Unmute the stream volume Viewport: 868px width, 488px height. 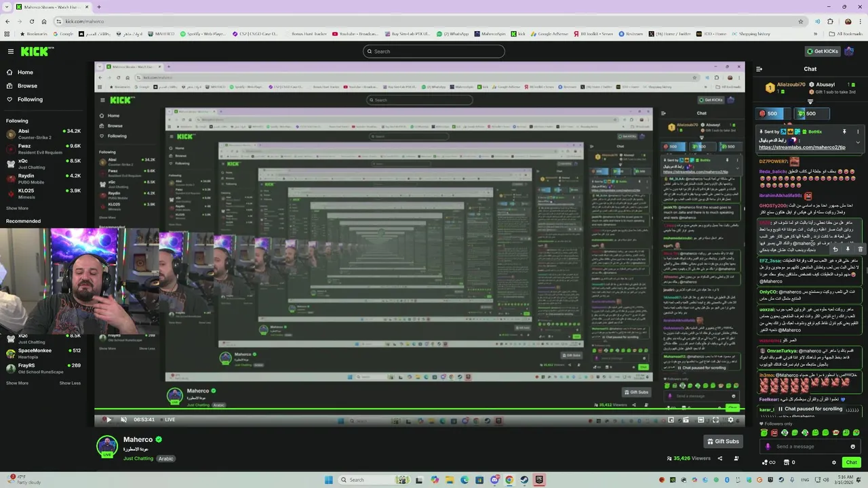pos(123,420)
